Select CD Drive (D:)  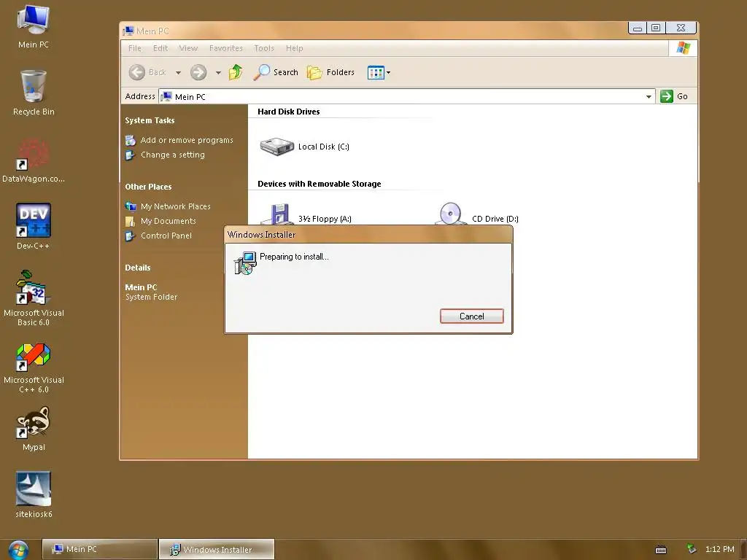(477, 217)
